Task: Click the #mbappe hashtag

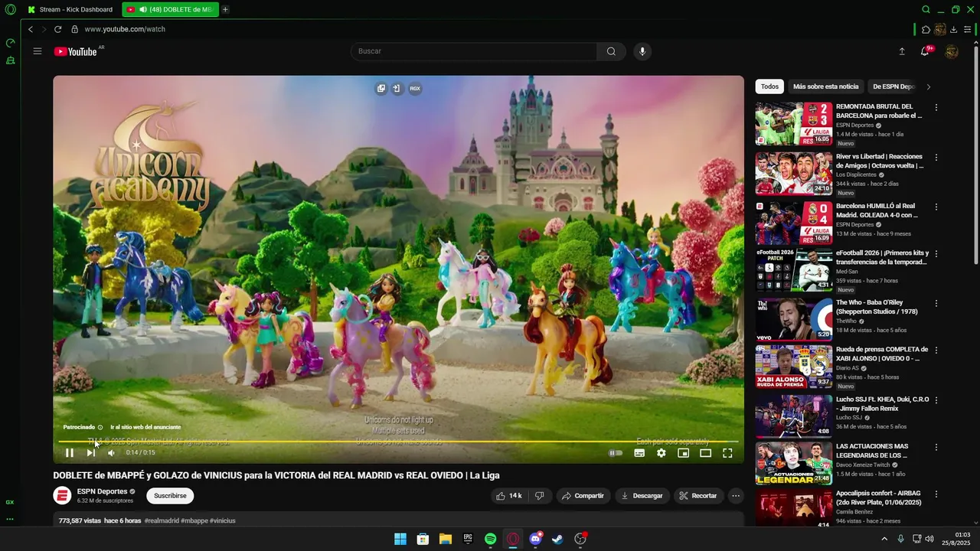Action: (x=194, y=520)
